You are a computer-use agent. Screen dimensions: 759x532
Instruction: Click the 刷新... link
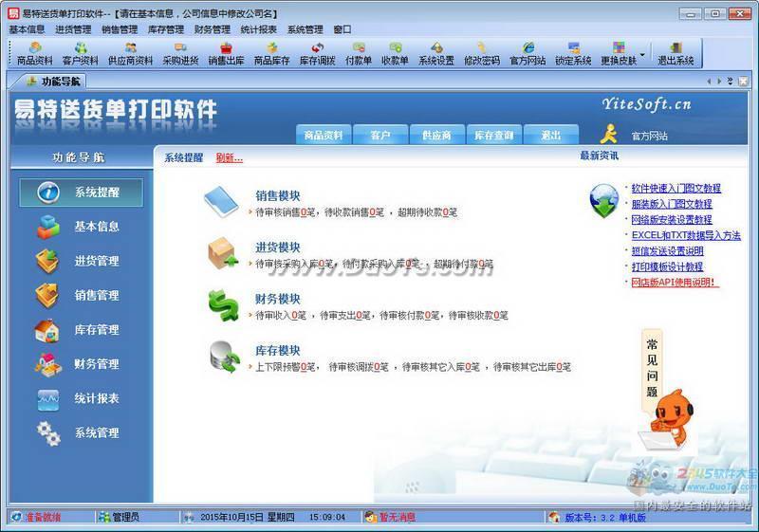(229, 157)
